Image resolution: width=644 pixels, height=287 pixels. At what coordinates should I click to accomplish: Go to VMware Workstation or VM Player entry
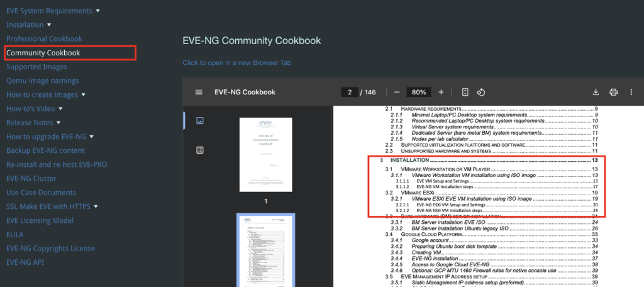(491, 169)
